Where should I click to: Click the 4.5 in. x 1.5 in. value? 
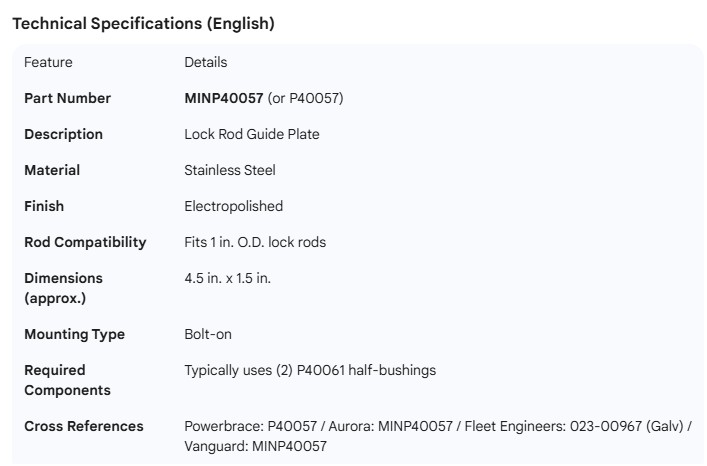point(227,278)
